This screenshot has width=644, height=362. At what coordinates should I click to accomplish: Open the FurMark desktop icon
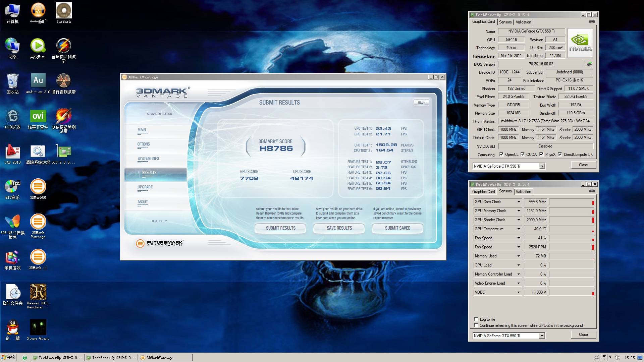tap(63, 11)
